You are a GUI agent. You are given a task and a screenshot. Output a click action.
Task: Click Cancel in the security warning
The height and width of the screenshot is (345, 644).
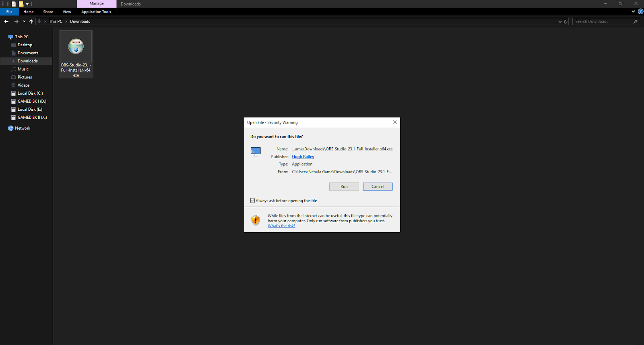pos(378,186)
